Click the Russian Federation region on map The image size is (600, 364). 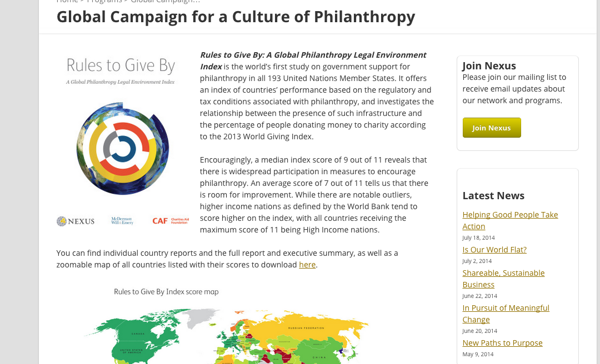coord(306,328)
